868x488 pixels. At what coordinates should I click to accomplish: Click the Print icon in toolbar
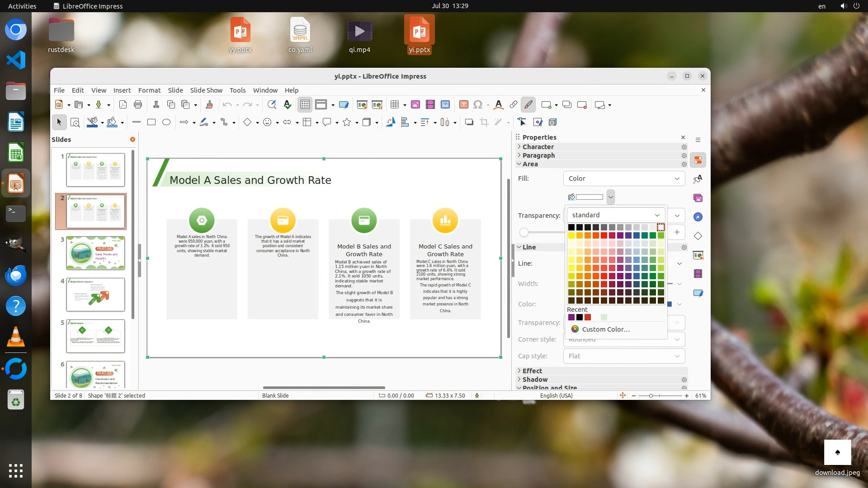click(138, 105)
